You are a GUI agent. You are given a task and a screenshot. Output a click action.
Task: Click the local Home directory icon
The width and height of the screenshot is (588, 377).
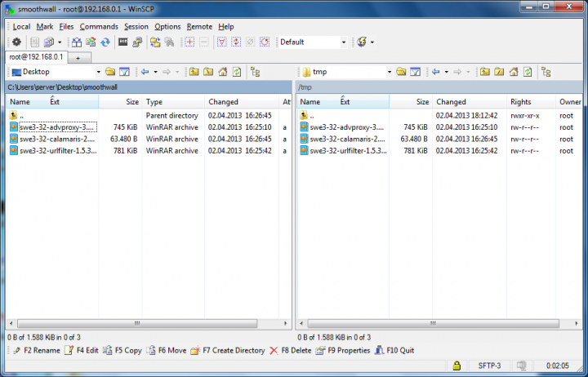click(221, 72)
